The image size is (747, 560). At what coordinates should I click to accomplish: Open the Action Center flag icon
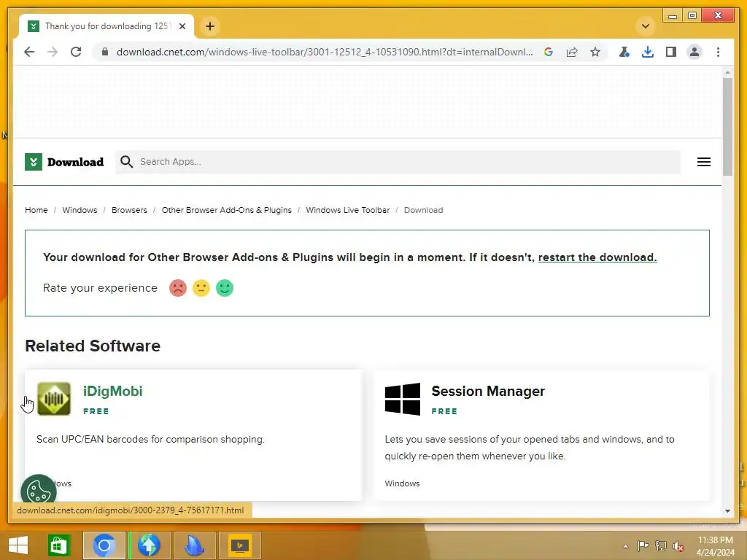(643, 545)
